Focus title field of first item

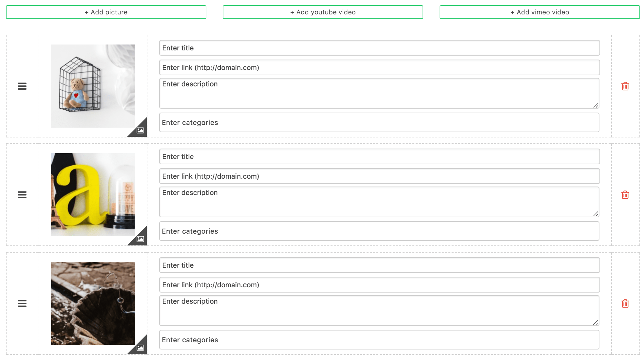[x=379, y=48]
